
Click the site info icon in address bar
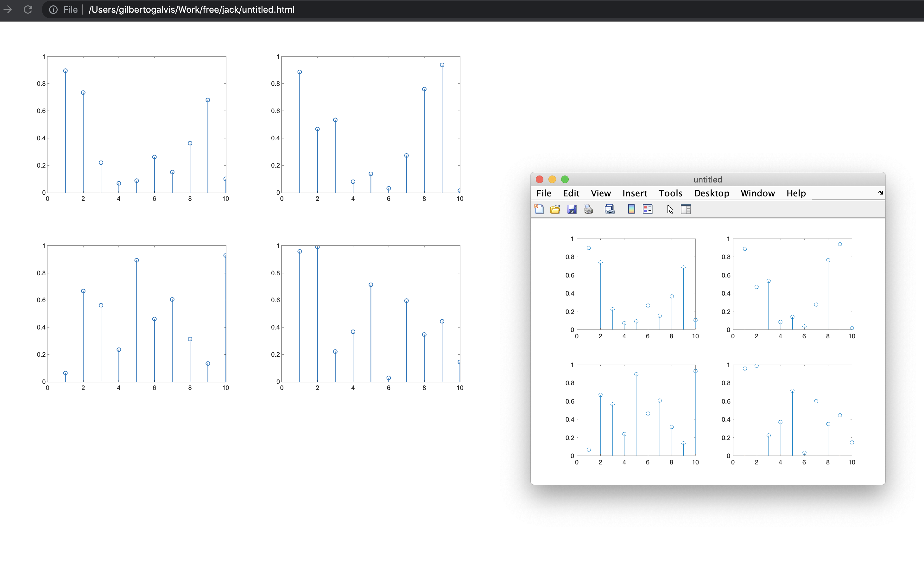[x=53, y=10]
